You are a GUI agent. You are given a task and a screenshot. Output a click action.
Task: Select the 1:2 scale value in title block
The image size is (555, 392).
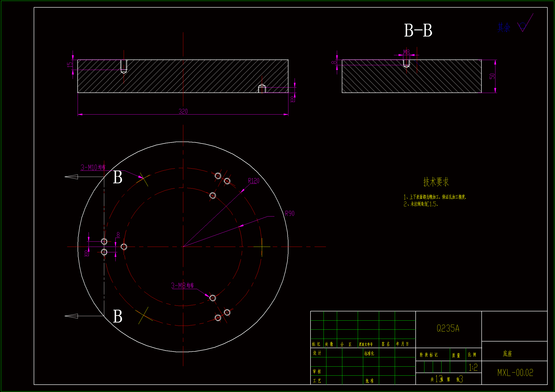pos(473,368)
